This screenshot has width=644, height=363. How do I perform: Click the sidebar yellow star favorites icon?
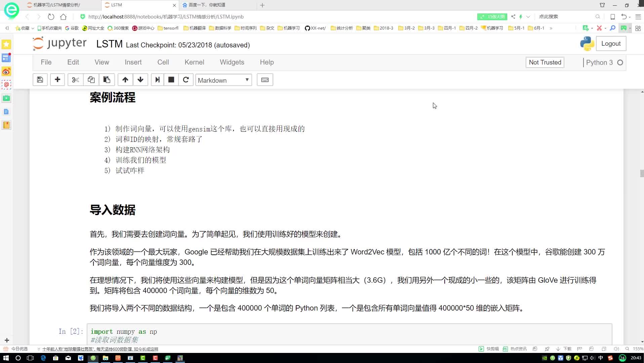[6, 44]
